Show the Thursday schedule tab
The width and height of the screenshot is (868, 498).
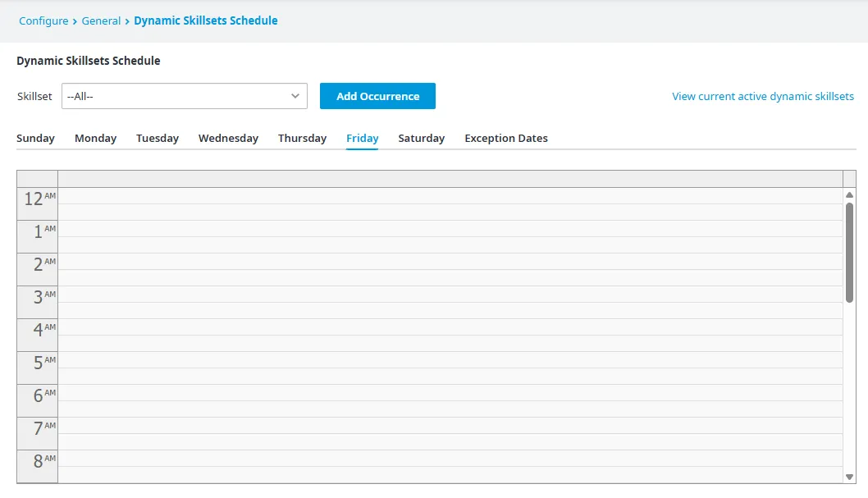click(x=302, y=139)
